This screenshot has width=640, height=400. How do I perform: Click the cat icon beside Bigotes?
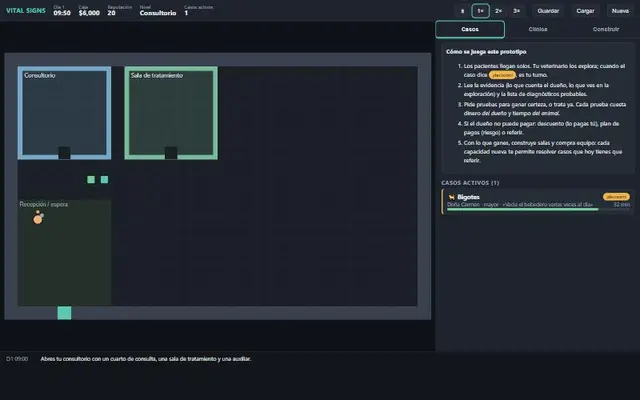point(451,197)
